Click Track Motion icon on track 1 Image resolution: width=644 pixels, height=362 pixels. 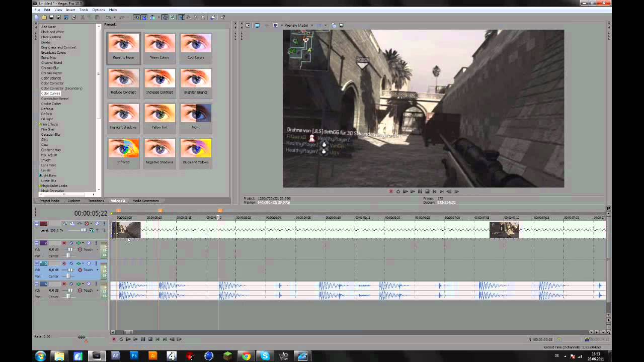click(x=72, y=224)
